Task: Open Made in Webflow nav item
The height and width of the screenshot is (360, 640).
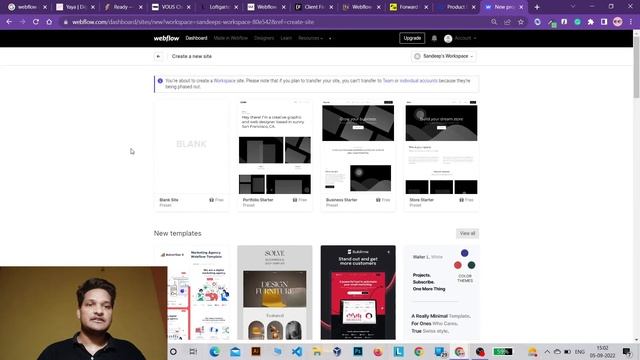Action: pyautogui.click(x=231, y=38)
